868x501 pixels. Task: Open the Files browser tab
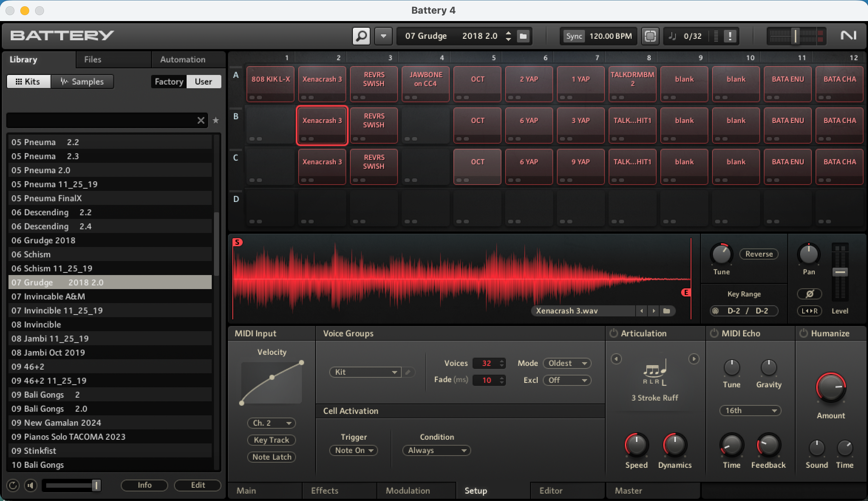[92, 59]
